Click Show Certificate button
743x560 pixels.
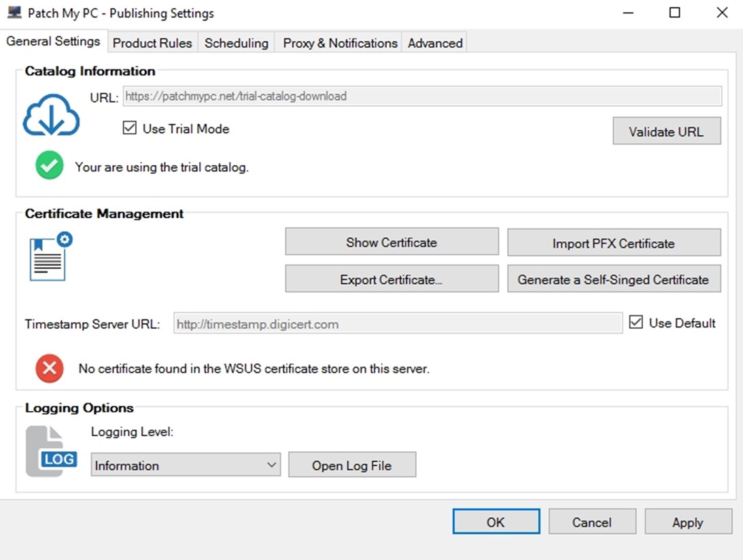coord(392,242)
